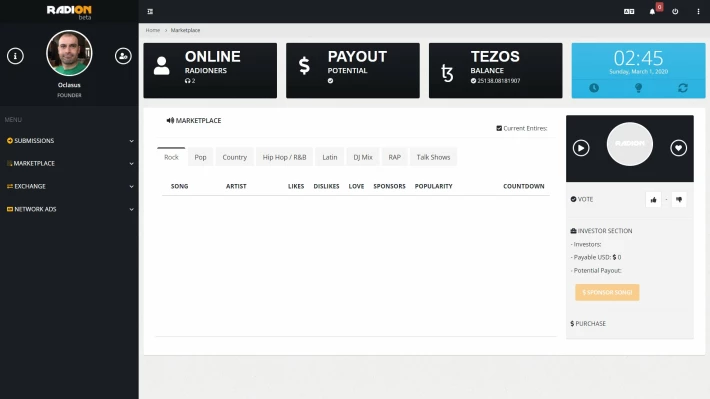This screenshot has width=710, height=399.
Task: Open the user settings icon beside avatar
Action: 123,56
